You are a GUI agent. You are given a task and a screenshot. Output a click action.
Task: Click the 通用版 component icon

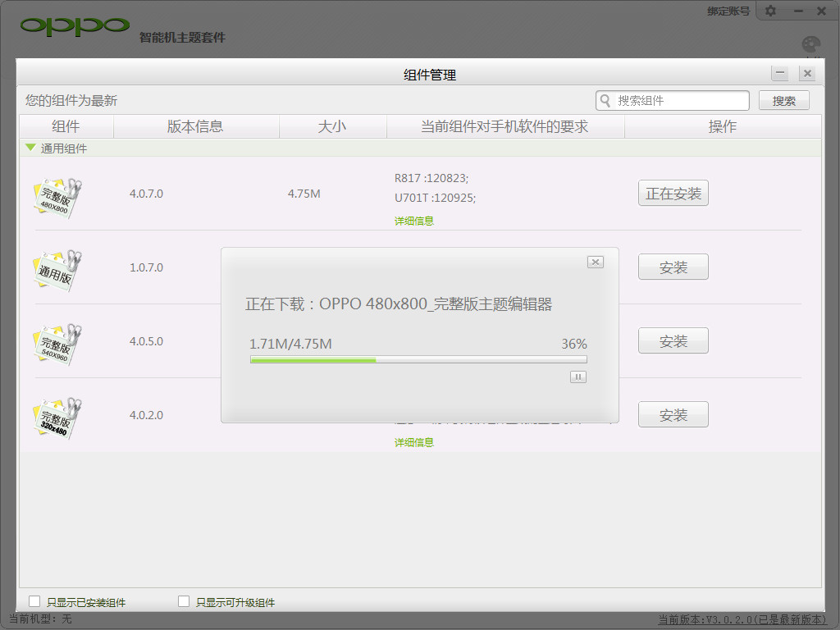pyautogui.click(x=57, y=271)
